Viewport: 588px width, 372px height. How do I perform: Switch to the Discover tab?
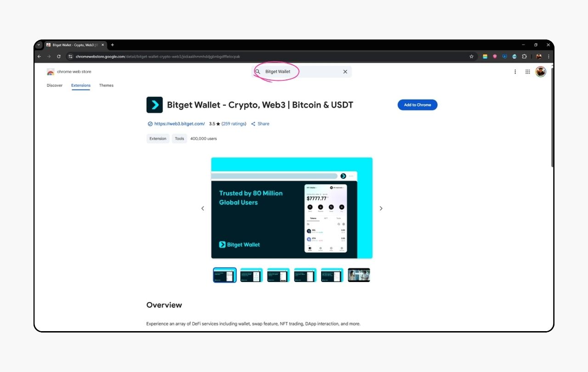pos(55,85)
